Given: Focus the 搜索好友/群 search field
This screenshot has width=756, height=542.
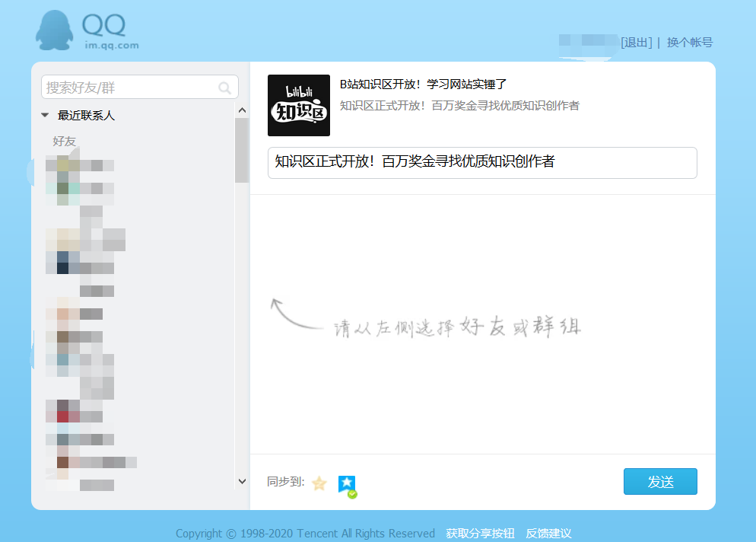Looking at the screenshot, I should coord(129,88).
